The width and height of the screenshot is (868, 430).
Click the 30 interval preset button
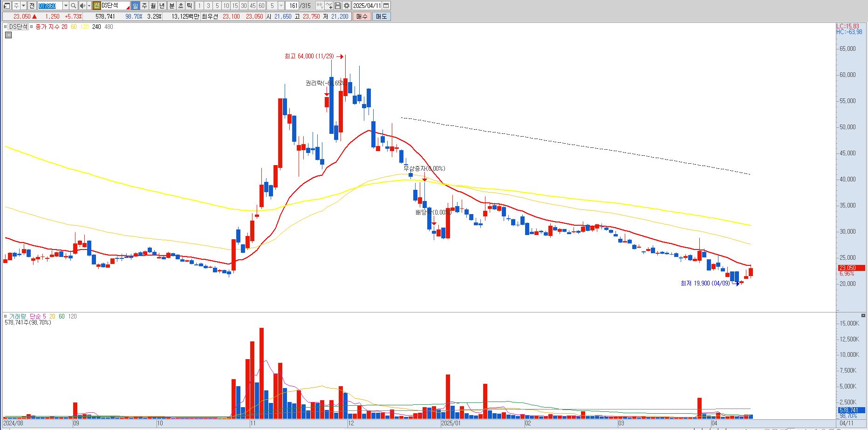(x=244, y=6)
